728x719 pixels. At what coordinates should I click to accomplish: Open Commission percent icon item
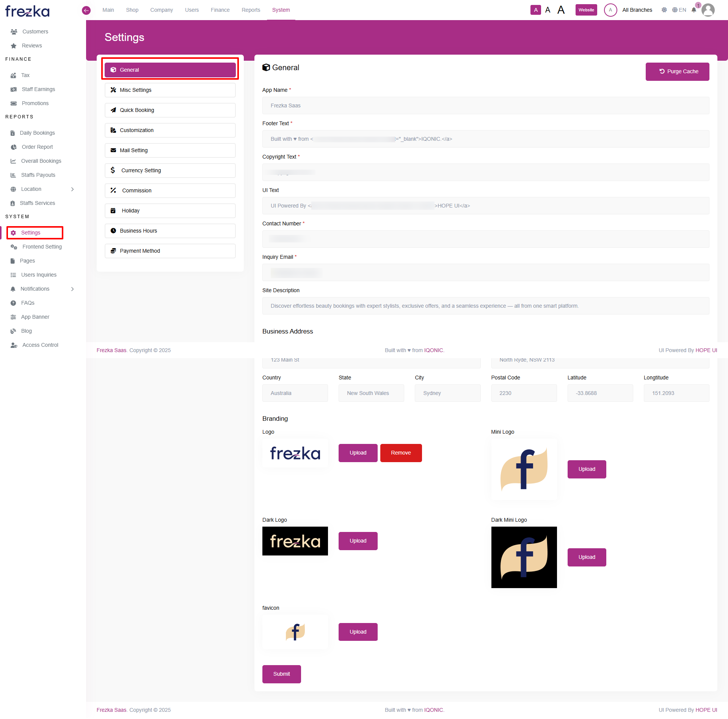pyautogui.click(x=113, y=190)
